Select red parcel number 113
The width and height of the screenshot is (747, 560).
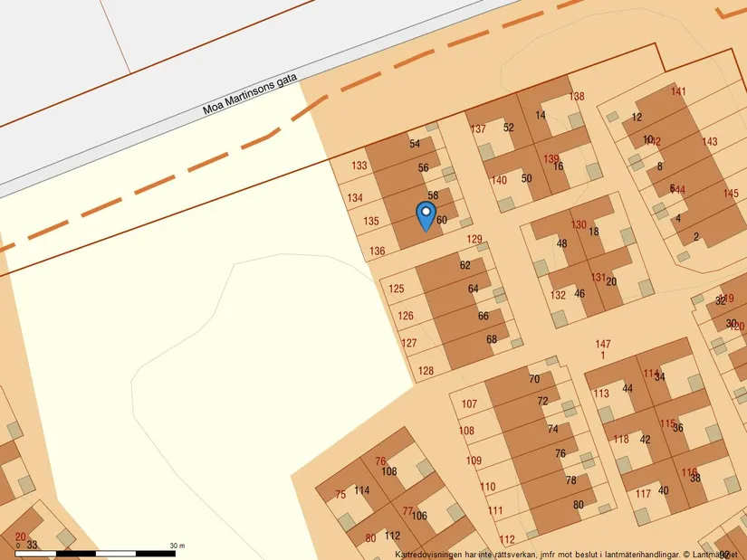[601, 394]
